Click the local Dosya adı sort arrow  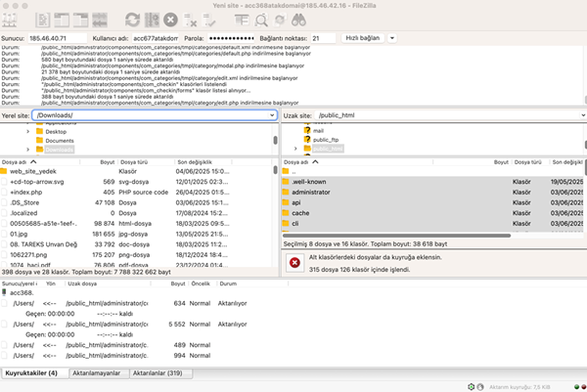click(33, 161)
